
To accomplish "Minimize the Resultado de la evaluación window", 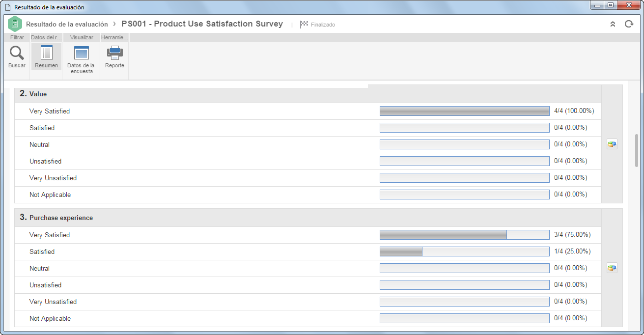I will pos(597,5).
